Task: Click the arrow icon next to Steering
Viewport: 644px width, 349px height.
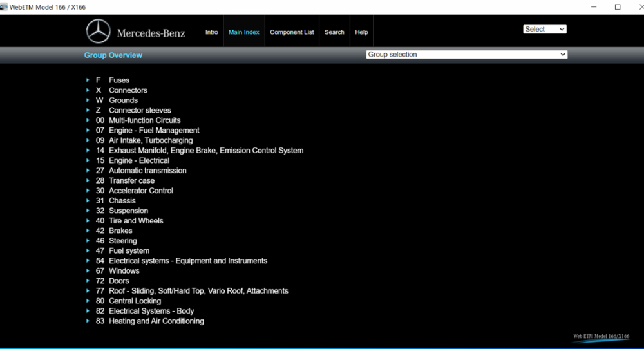Action: click(88, 241)
